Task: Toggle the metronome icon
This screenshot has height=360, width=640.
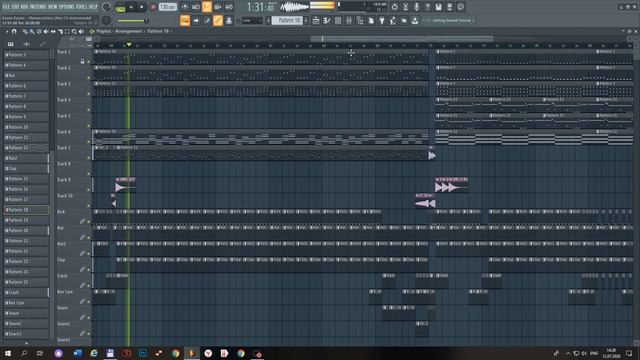Action: pyautogui.click(x=184, y=7)
